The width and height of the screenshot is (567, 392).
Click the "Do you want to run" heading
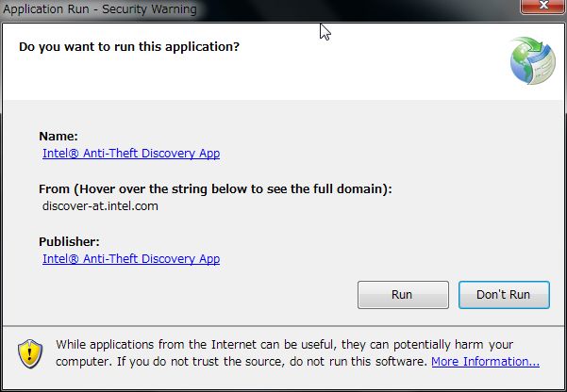click(129, 45)
